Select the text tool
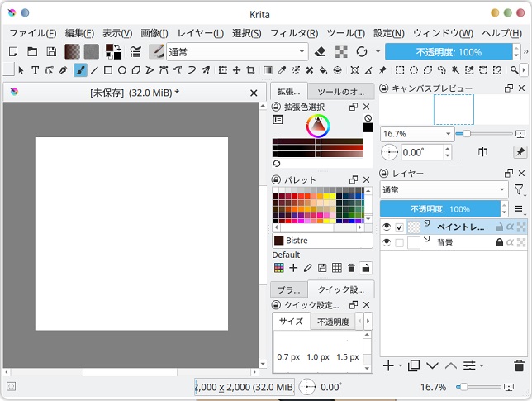The image size is (532, 401). click(x=36, y=70)
